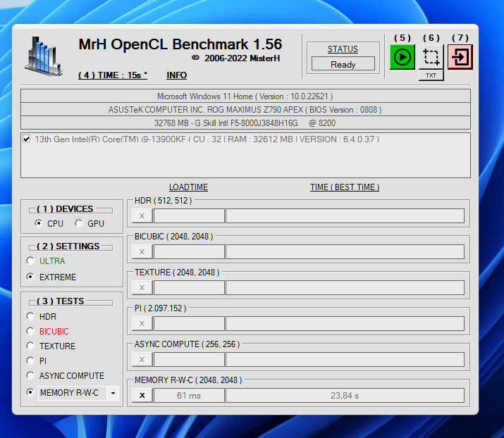
Task: Click the 61 ms loadtime field
Action: (189, 396)
